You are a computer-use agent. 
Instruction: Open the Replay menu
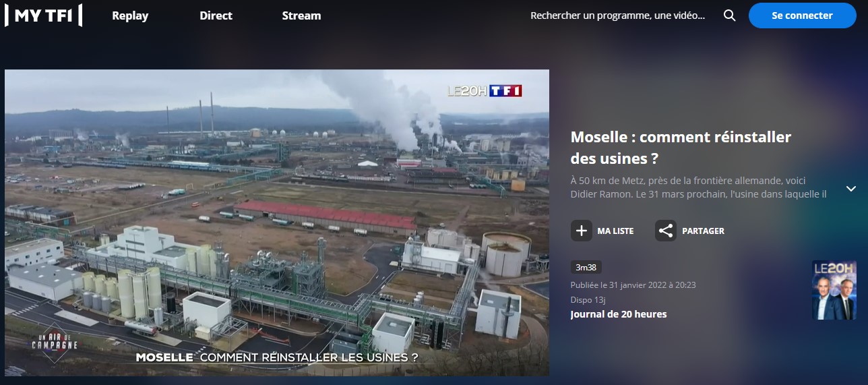point(130,16)
